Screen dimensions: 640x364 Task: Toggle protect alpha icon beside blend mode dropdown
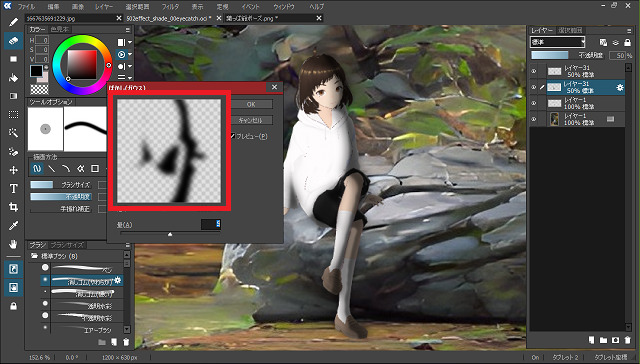(x=603, y=42)
